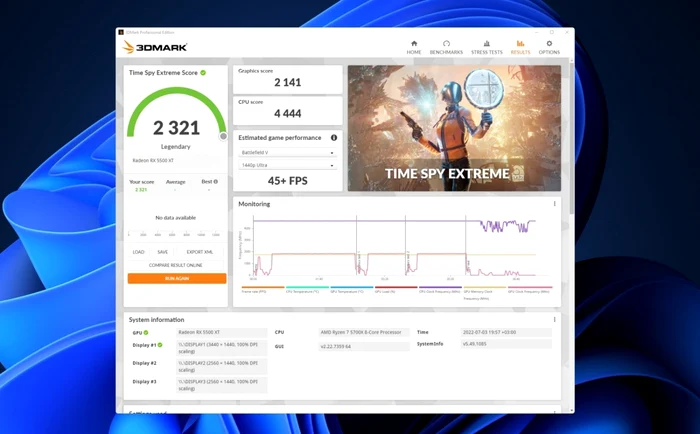Open the OPTIONS section

549,47
